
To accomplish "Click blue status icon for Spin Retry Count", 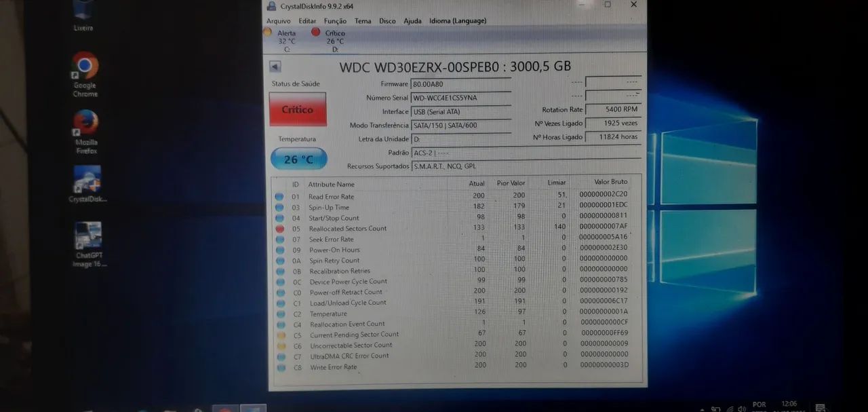I will [x=279, y=261].
